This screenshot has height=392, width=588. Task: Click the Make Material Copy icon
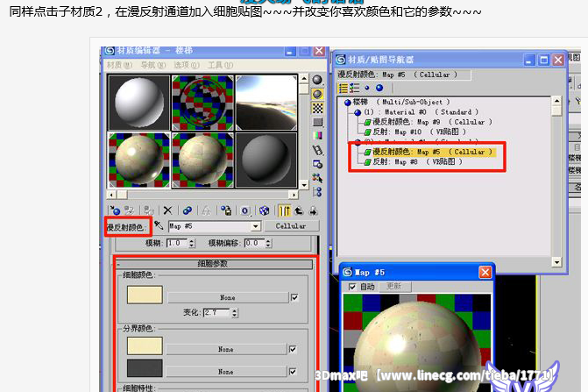tap(188, 210)
